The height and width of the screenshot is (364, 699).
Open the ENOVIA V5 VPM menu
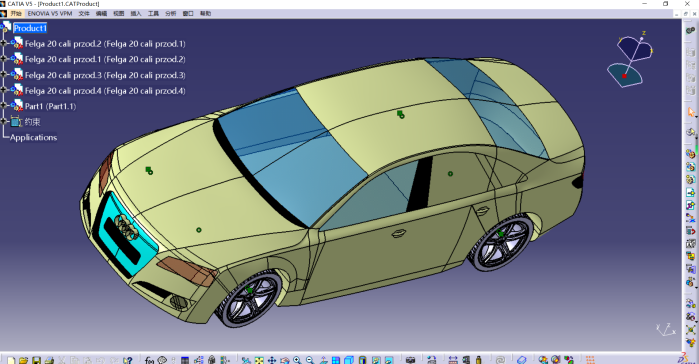pos(50,13)
